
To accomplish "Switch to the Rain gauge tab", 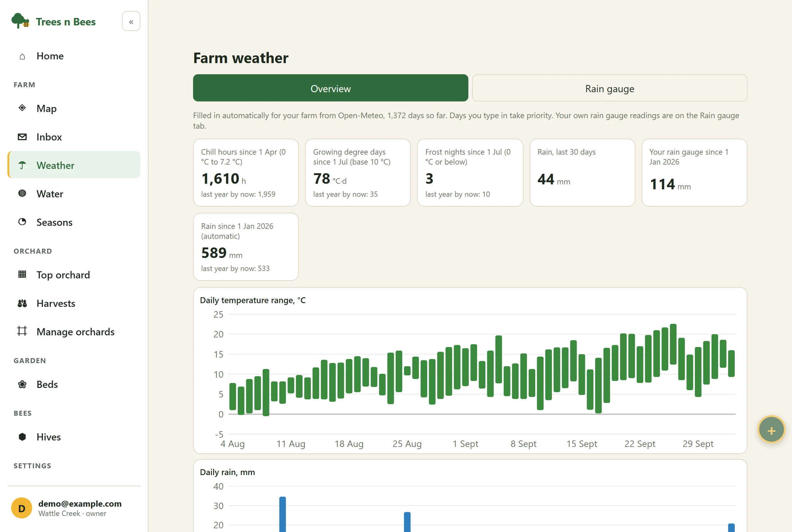I will (x=609, y=88).
